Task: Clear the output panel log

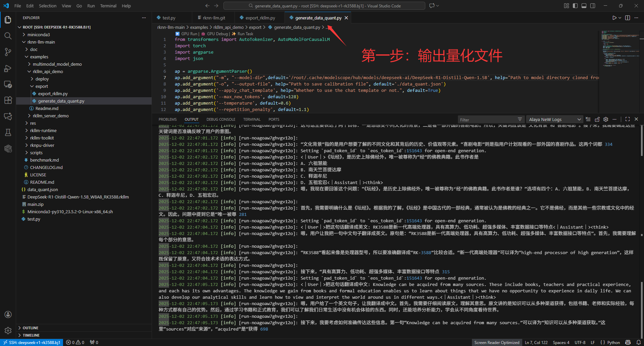Action: (588, 119)
